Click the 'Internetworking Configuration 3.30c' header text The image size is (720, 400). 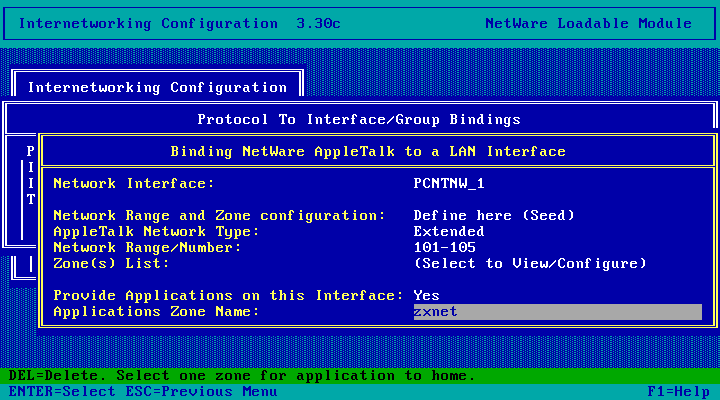click(x=180, y=24)
